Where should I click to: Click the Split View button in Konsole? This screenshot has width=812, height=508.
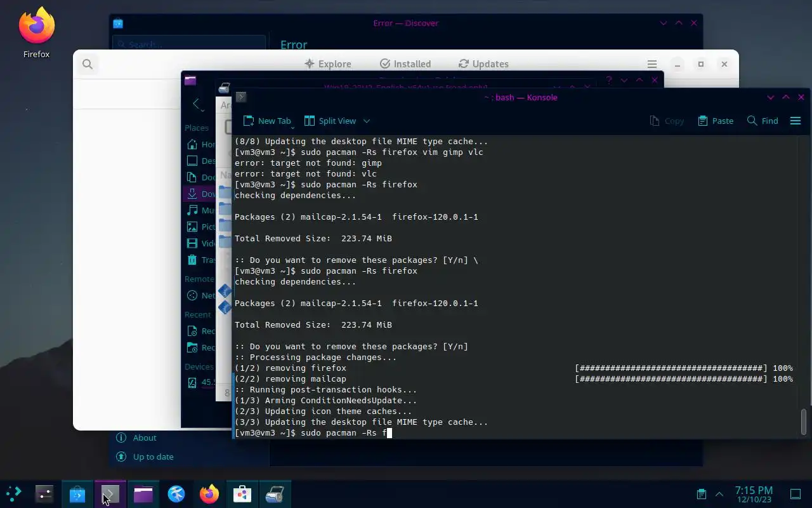[x=331, y=121]
